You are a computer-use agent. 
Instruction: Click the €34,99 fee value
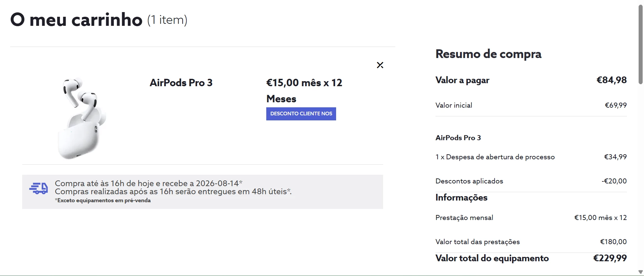tap(615, 157)
